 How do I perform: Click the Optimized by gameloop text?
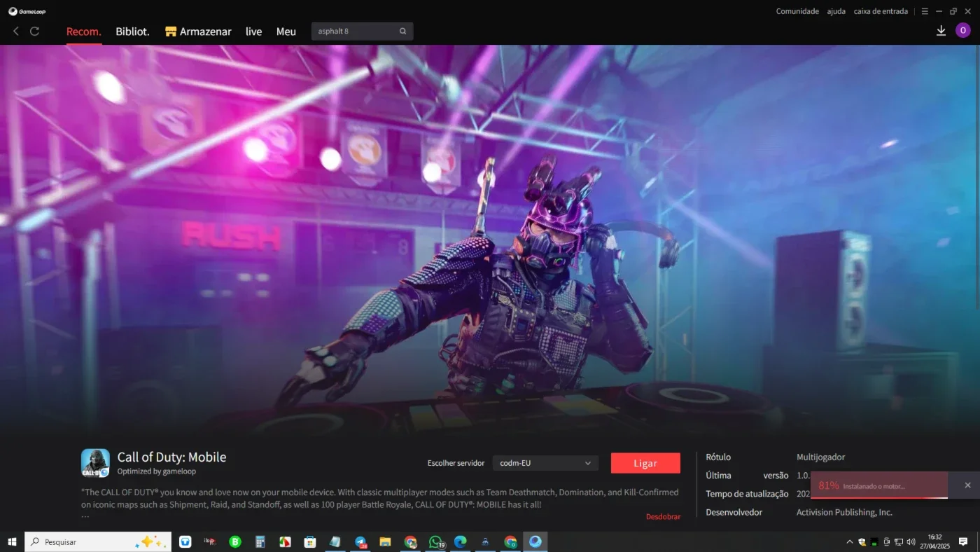point(157,471)
